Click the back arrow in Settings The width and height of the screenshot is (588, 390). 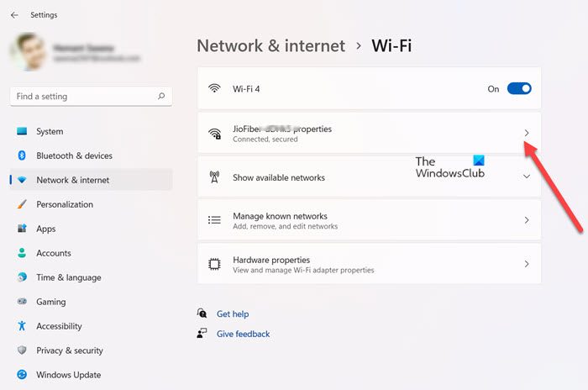pyautogui.click(x=14, y=15)
